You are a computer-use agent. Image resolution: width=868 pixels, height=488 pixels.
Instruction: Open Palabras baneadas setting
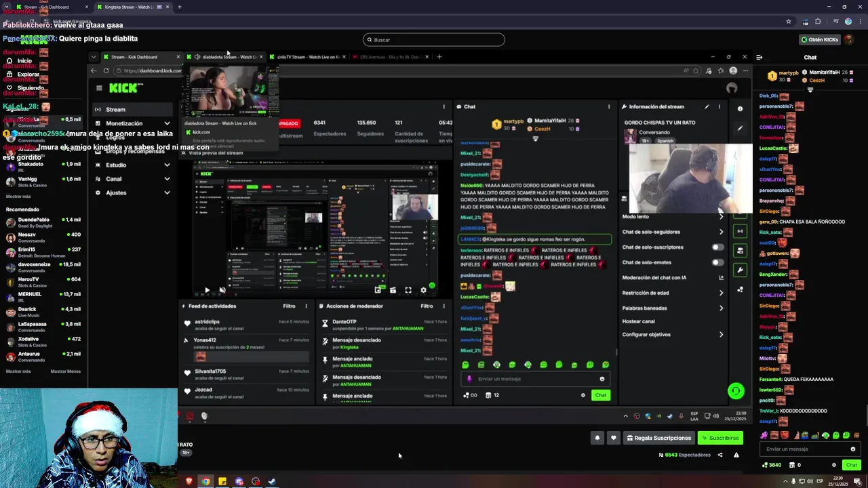[673, 308]
